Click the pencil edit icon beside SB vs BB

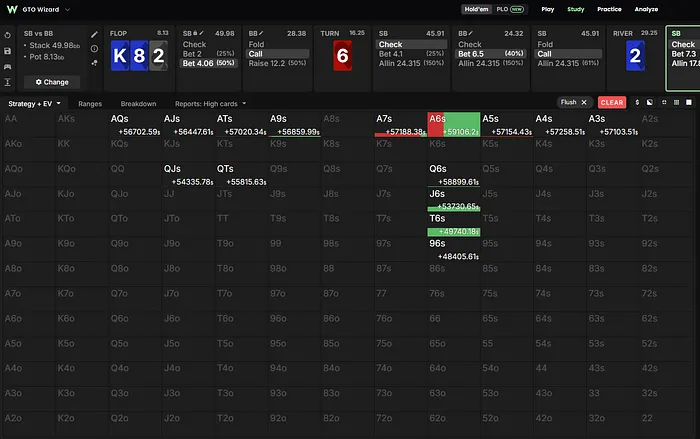pyautogui.click(x=94, y=34)
